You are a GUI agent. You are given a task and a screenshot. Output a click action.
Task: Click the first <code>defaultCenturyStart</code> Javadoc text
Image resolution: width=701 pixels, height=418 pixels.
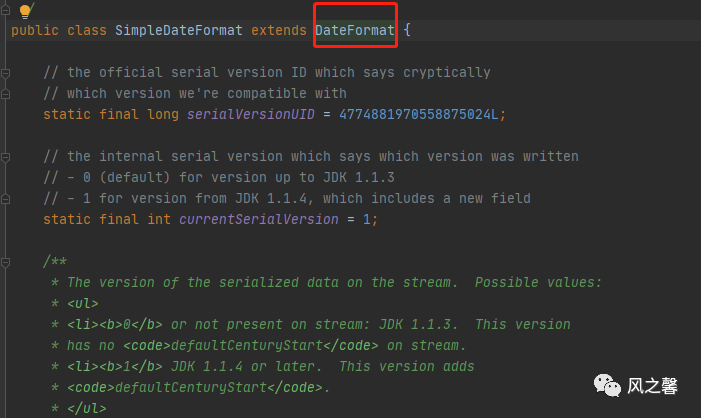(x=250, y=346)
